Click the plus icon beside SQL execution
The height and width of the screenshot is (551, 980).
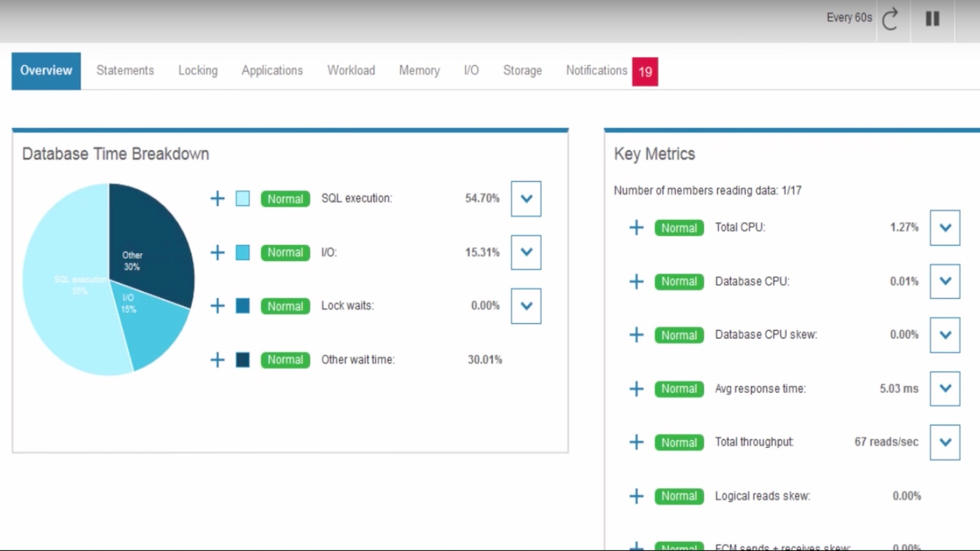tap(217, 198)
